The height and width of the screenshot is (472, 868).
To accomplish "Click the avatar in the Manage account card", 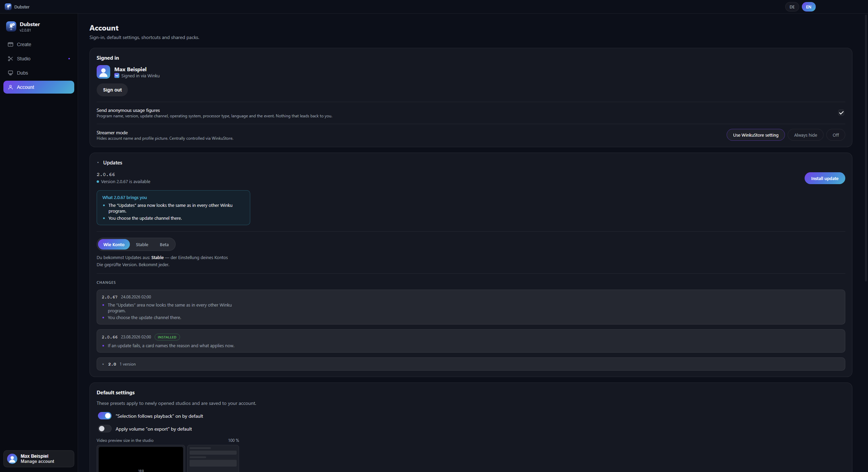I will click(12, 459).
